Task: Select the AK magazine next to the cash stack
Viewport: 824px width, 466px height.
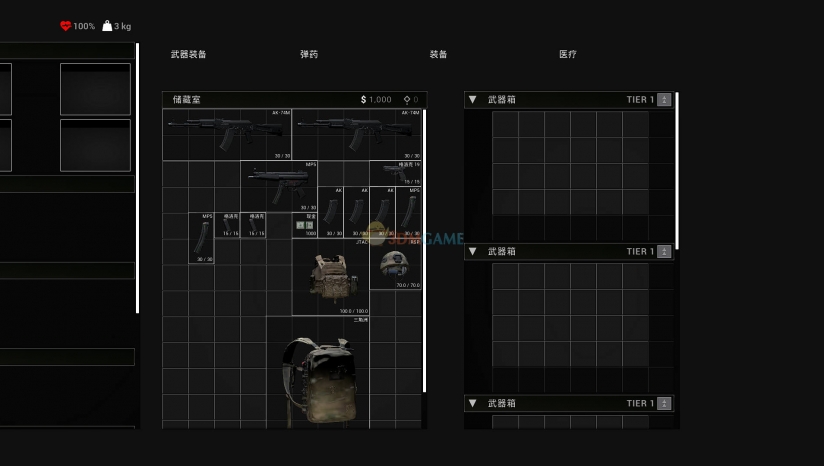Action: (331, 212)
